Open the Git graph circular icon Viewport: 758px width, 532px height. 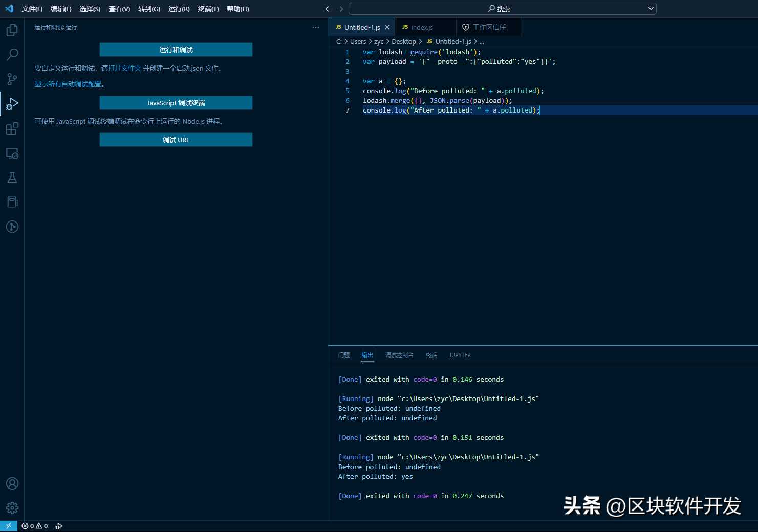click(12, 227)
